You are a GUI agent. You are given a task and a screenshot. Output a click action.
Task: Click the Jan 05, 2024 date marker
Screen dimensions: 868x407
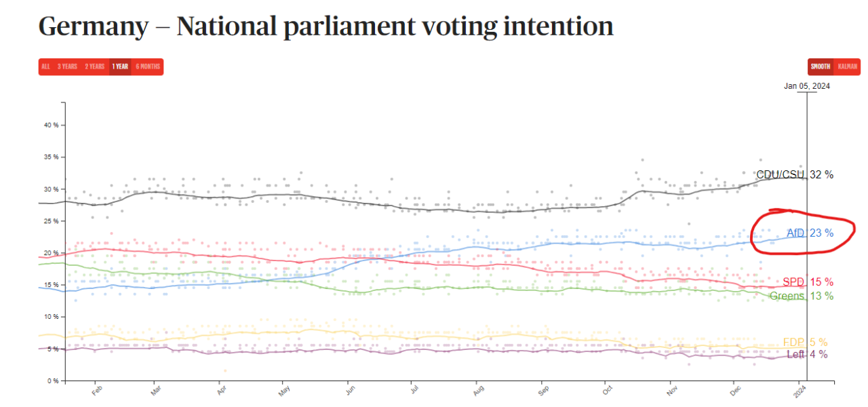pos(807,86)
